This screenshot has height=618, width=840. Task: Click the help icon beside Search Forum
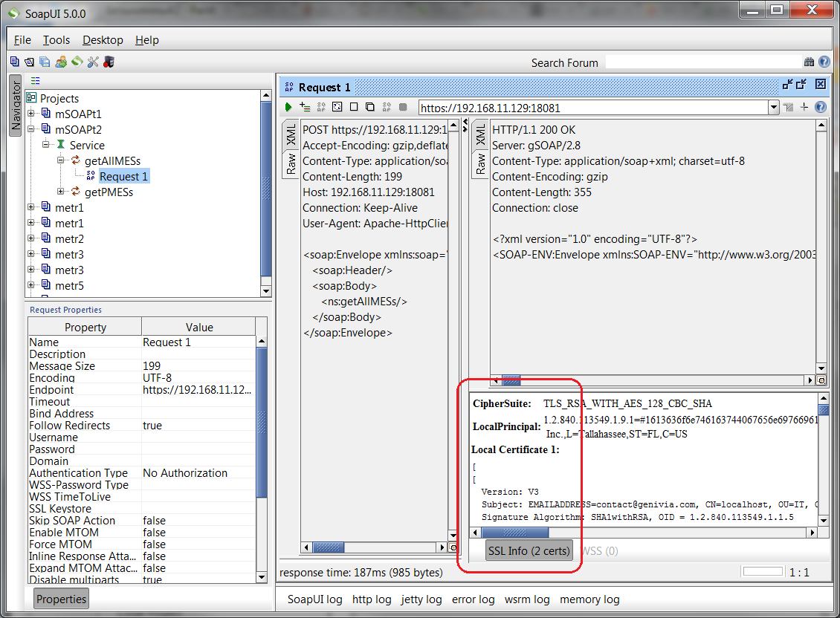point(824,62)
